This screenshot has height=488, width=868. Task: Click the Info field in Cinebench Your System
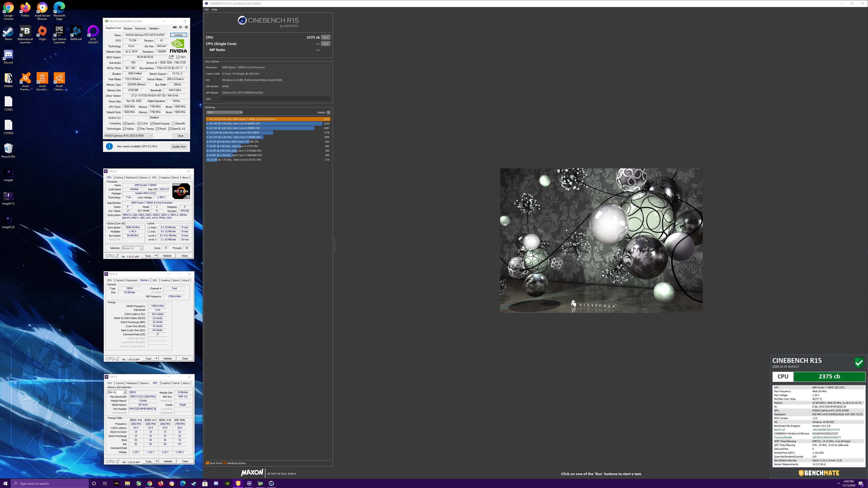tap(276, 99)
